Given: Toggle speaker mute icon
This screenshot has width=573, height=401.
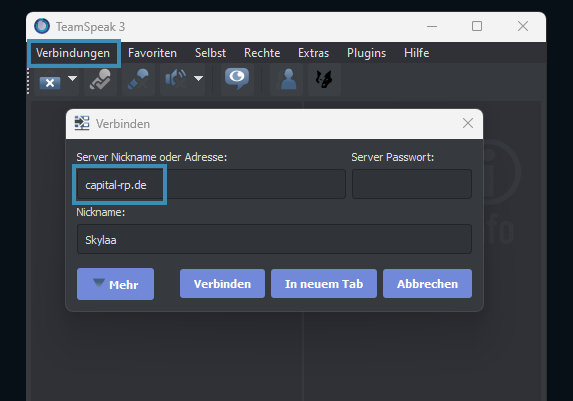Looking at the screenshot, I should coord(176,79).
